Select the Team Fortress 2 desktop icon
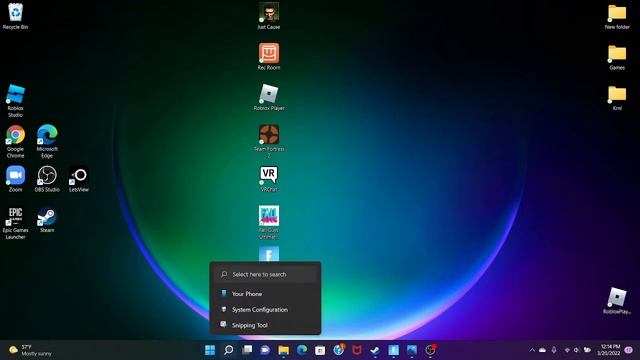This screenshot has height=360, width=640. pos(269,141)
